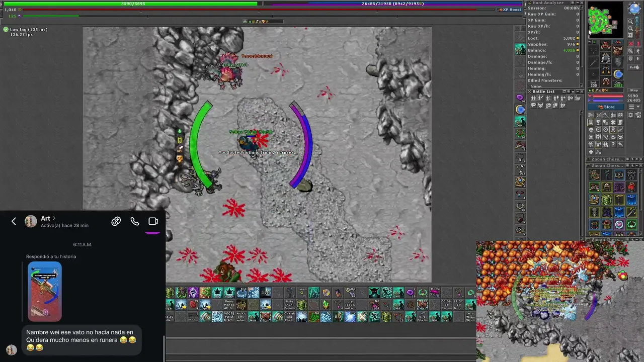Toggle skull filter in Battle List
The image size is (644, 362).
tap(548, 106)
